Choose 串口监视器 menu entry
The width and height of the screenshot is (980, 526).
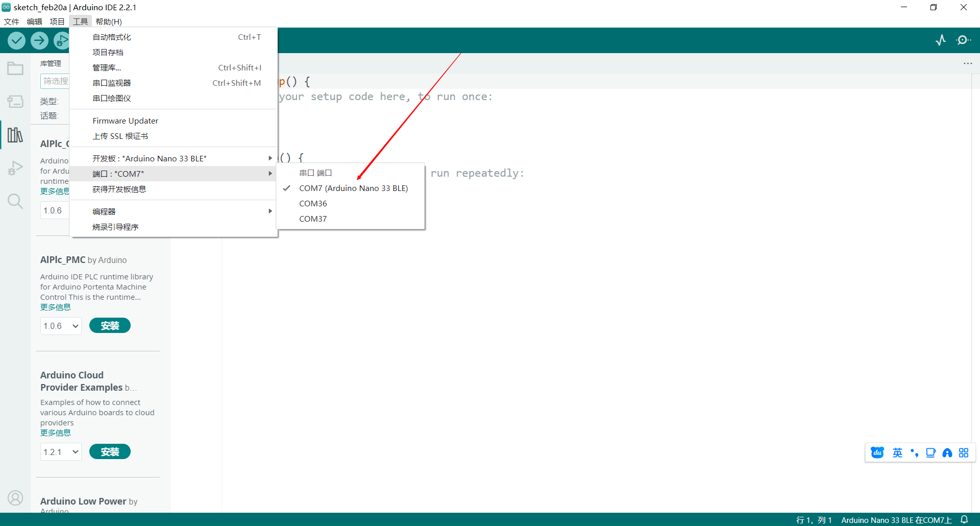point(174,83)
